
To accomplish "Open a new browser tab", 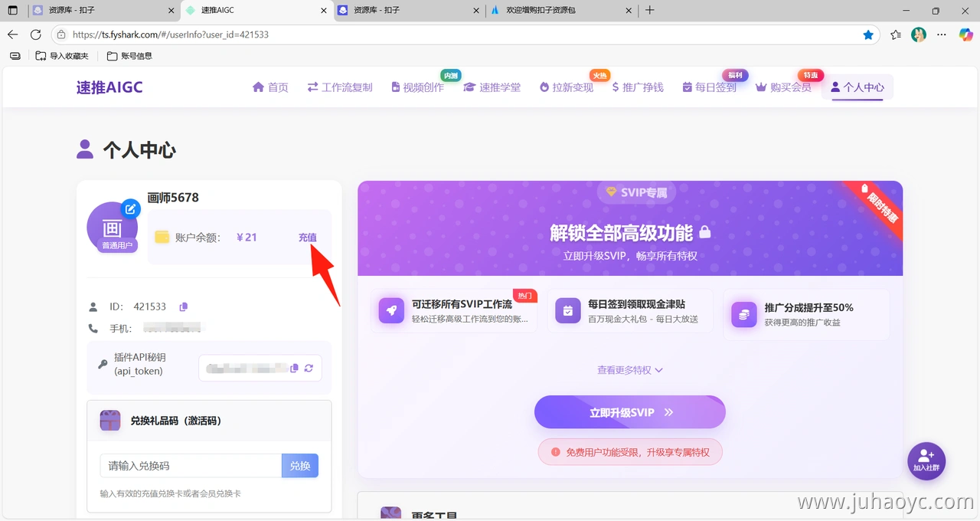I will 650,10.
